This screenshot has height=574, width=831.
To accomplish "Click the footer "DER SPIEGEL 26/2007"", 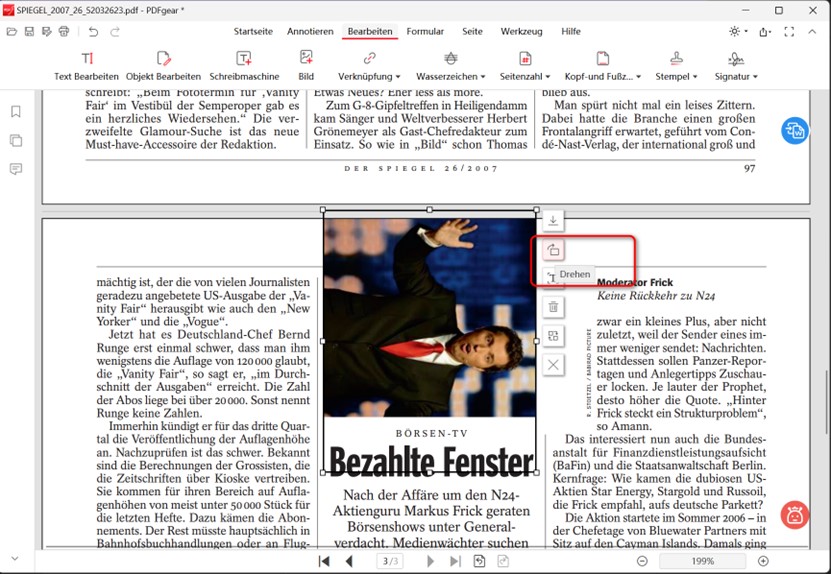I will (421, 169).
